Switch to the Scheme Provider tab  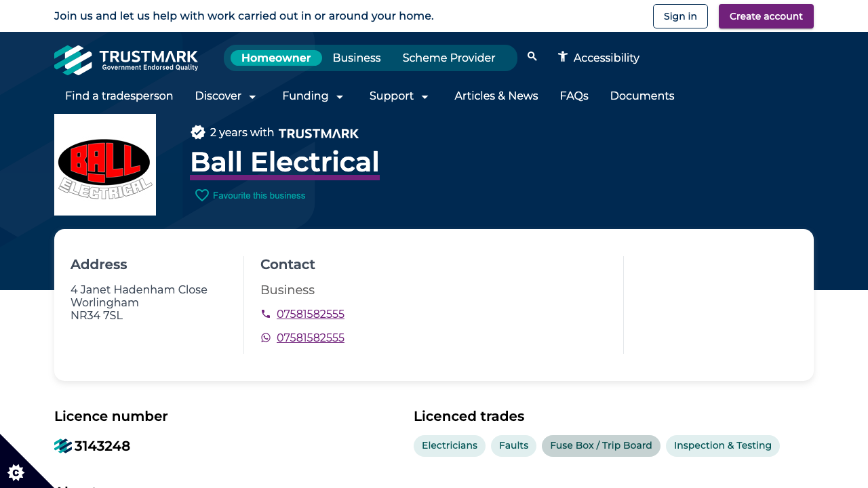point(449,58)
